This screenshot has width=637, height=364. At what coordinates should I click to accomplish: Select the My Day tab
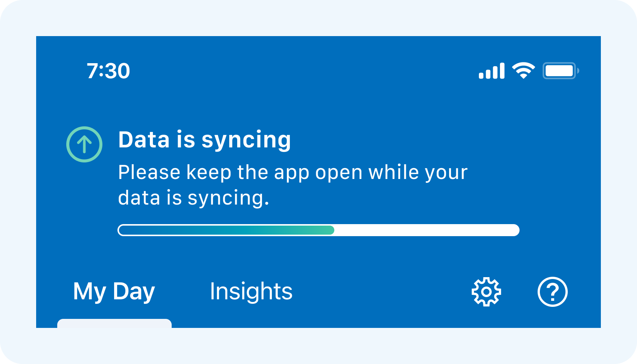pyautogui.click(x=114, y=291)
